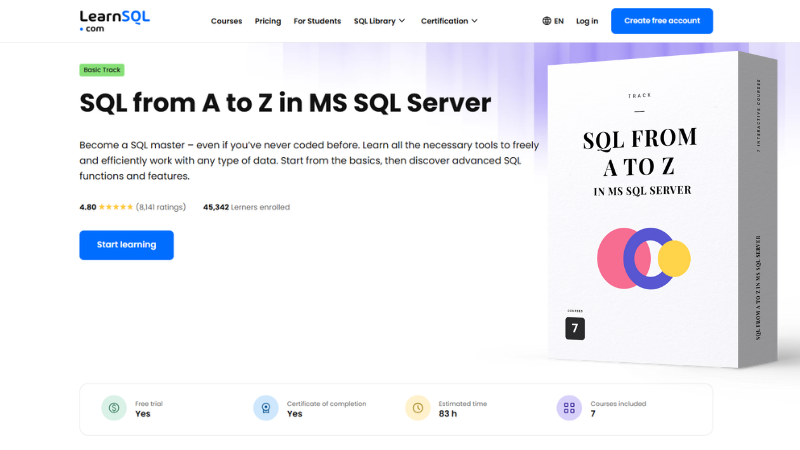Screen dimensions: 800x450
Task: Click the Courses included grid icon
Action: (569, 408)
